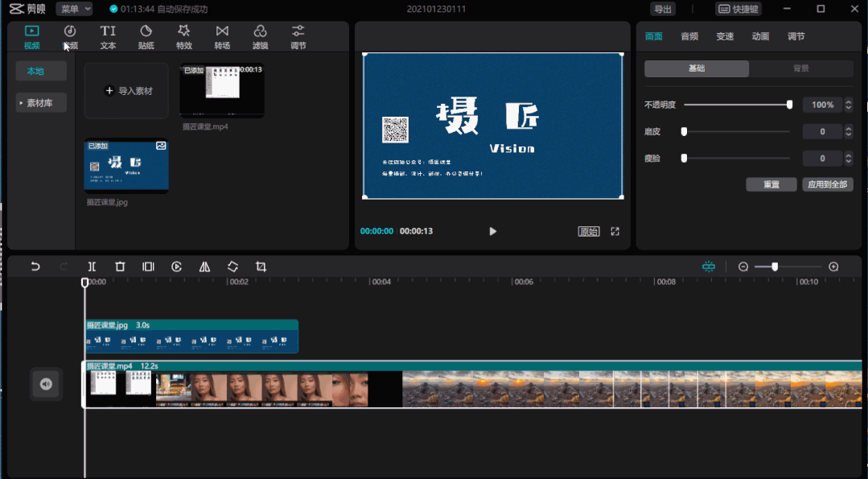Image resolution: width=868 pixels, height=479 pixels.
Task: Enter fullscreen preview mode
Action: (x=615, y=232)
